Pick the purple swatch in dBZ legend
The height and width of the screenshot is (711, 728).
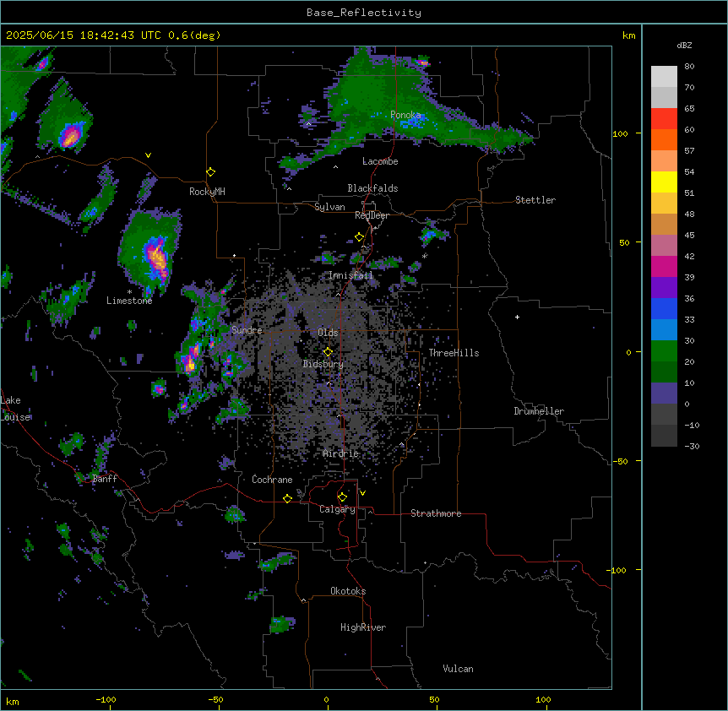point(664,287)
